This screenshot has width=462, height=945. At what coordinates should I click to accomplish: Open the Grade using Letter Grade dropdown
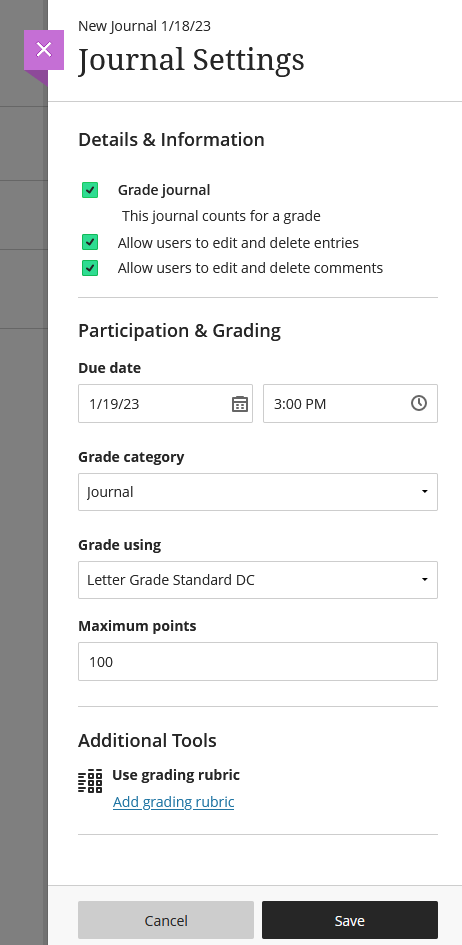tap(258, 580)
